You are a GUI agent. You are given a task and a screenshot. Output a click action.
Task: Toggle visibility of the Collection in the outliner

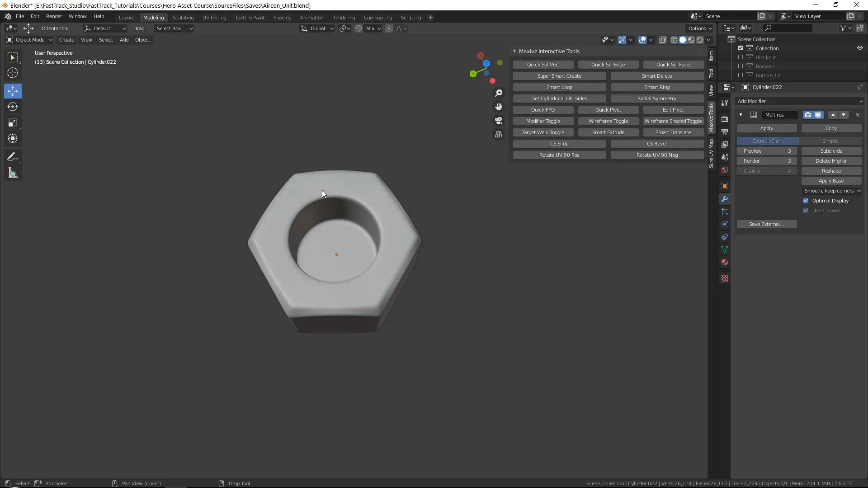click(860, 47)
